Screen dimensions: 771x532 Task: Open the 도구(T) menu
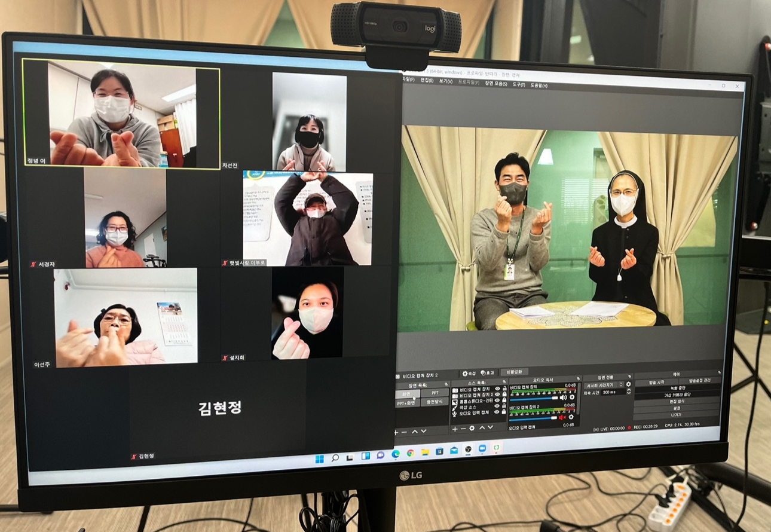tap(518, 84)
